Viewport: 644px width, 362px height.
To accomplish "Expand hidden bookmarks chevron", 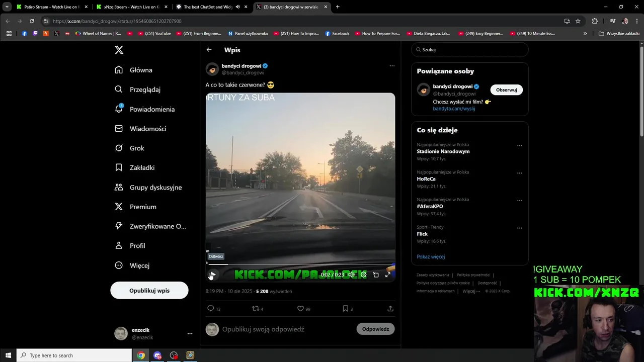I will coord(585,34).
